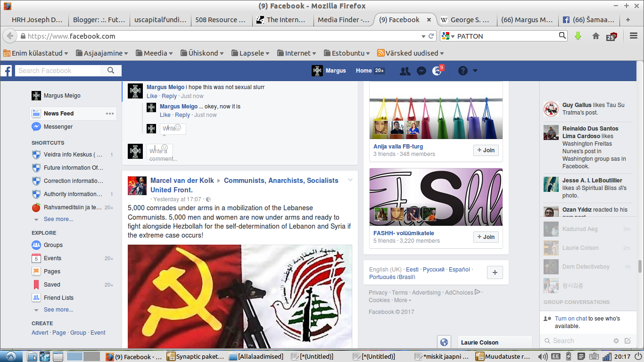Switch to The Intern... tab

tap(282, 20)
